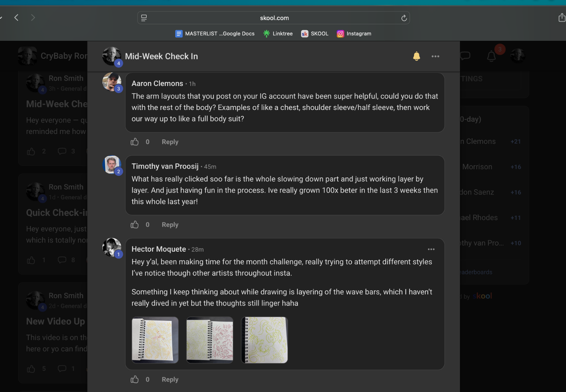The height and width of the screenshot is (392, 566).
Task: Open the first sketchbook image thumbnail
Action: point(155,340)
